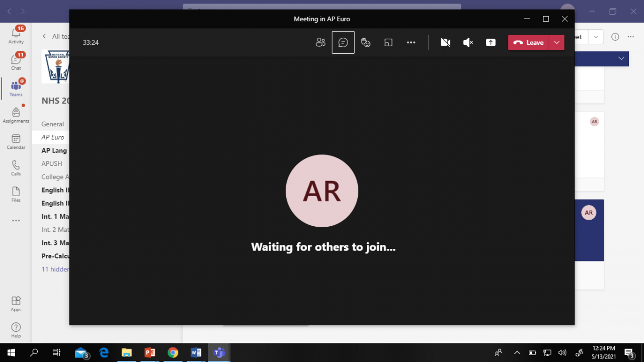Viewport: 644px width, 362px height.
Task: Open raise hand reactions control
Action: pyautogui.click(x=366, y=43)
